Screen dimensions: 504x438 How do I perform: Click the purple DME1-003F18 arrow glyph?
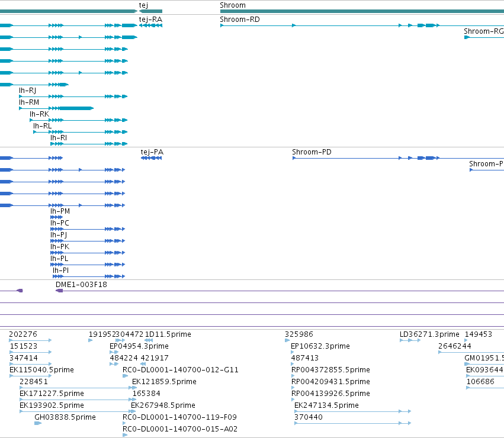pos(59,291)
